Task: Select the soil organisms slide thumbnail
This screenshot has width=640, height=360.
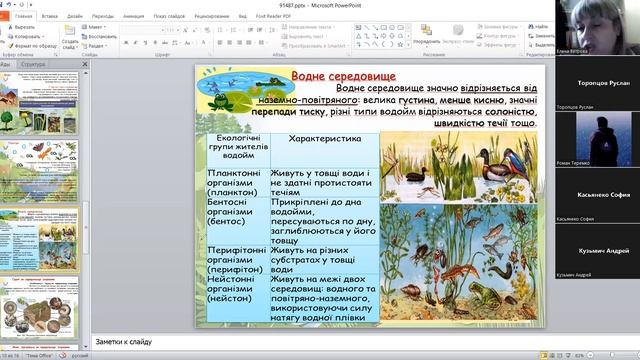Action: (39, 307)
